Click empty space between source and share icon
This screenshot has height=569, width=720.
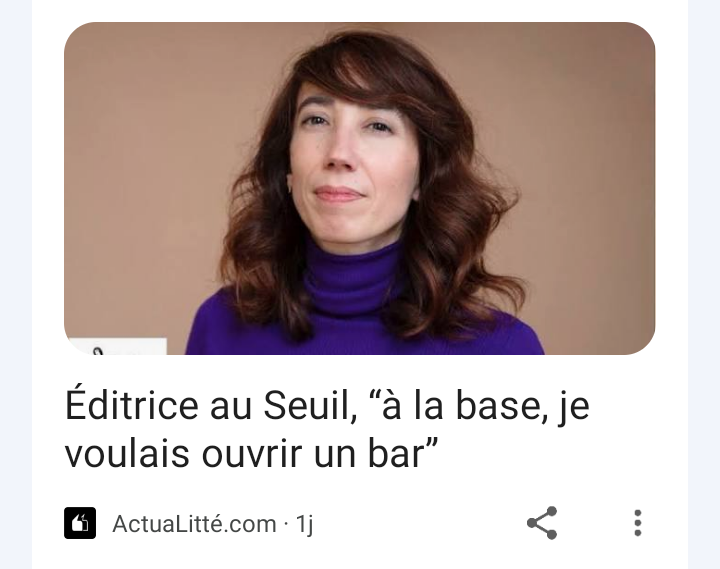tap(418, 524)
